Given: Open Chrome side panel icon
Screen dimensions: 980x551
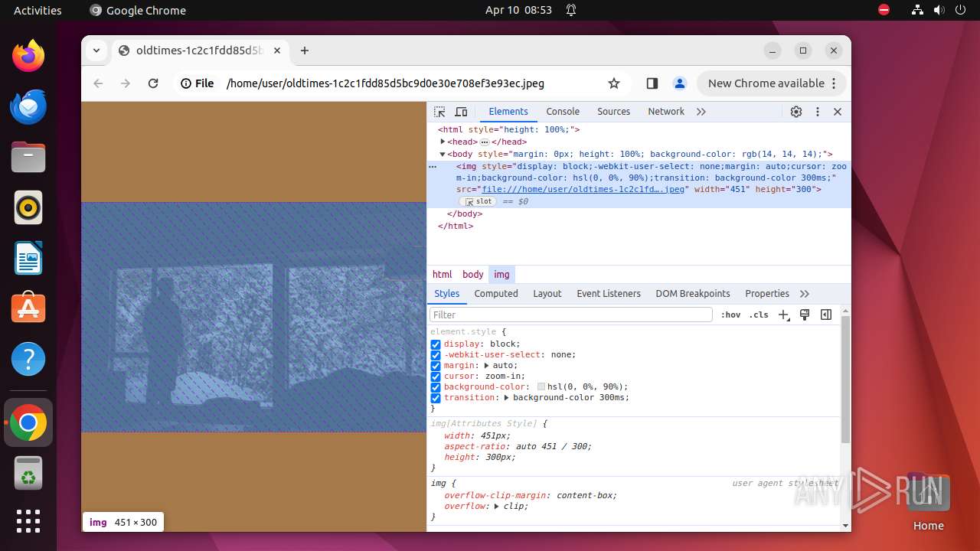Looking at the screenshot, I should (x=652, y=83).
